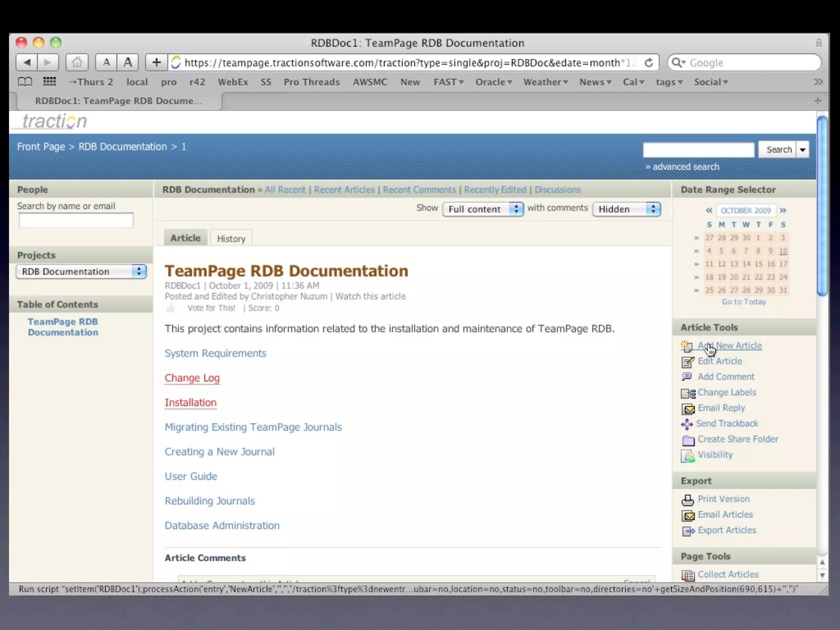840x630 pixels.
Task: Open the Weather bookmarks menu
Action: (x=545, y=82)
